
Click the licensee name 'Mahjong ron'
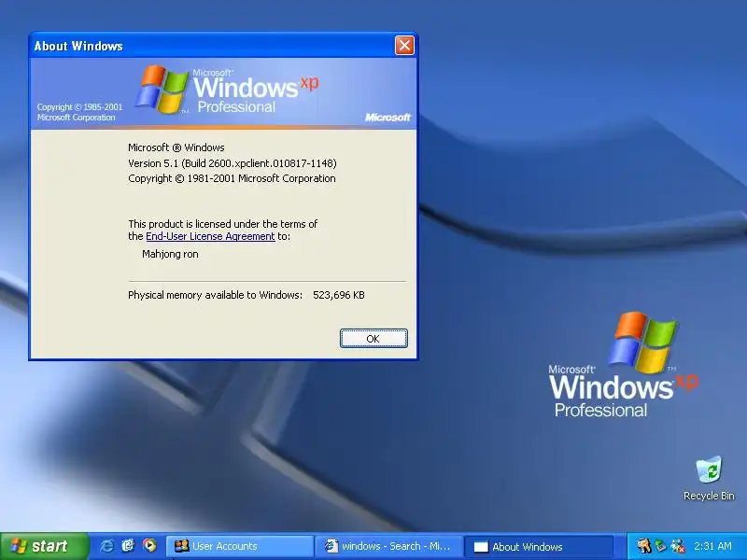170,254
